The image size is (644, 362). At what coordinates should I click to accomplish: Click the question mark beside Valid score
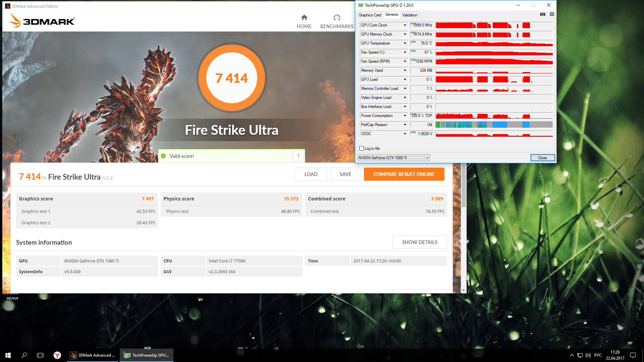point(298,156)
